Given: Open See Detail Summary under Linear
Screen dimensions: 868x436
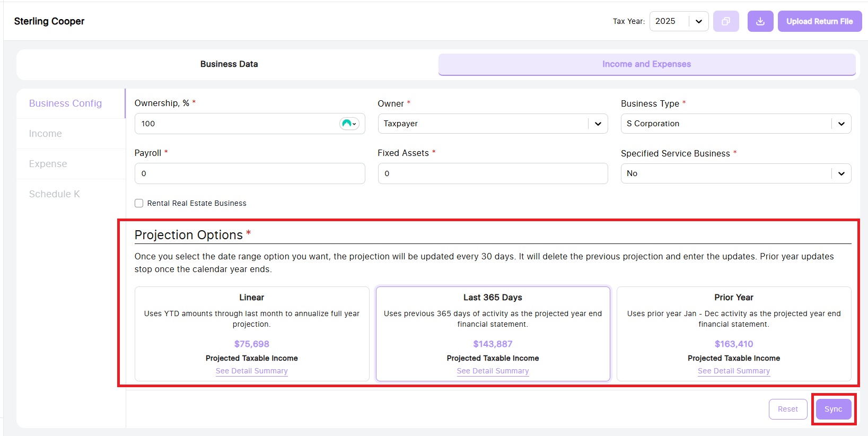Looking at the screenshot, I should pos(251,371).
